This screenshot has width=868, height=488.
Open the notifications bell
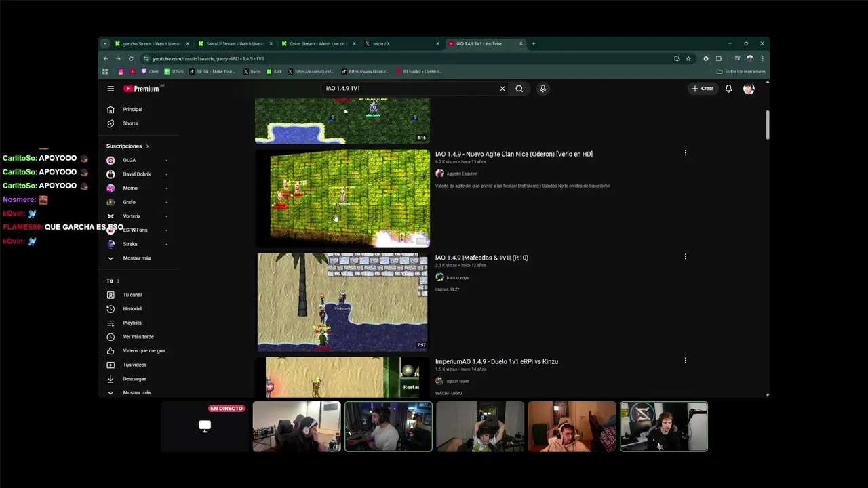pos(728,89)
